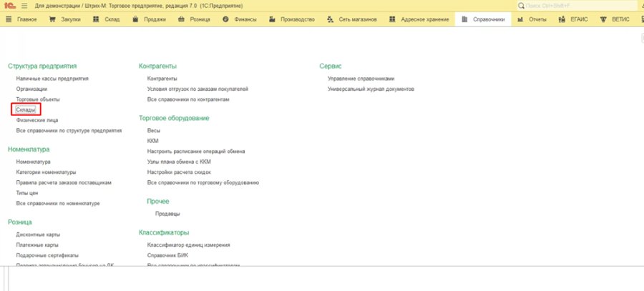Viewport: 644px width, 291px height.
Task: Open Розница section basket icon
Action: point(181,19)
